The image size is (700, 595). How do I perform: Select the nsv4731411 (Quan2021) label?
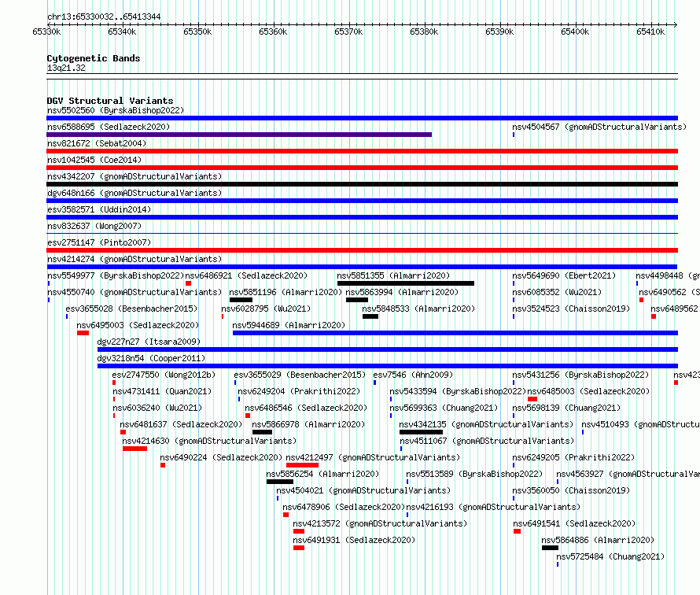tap(162, 391)
